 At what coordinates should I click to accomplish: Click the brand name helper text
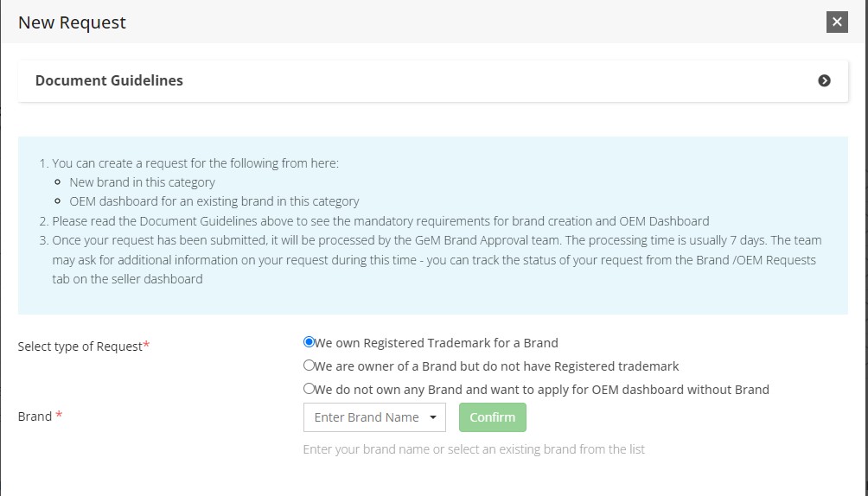(473, 449)
